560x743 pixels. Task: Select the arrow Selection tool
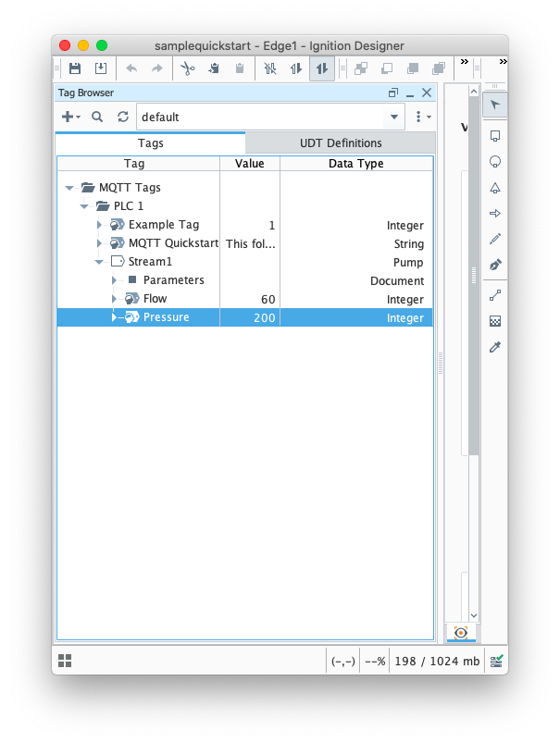(x=495, y=105)
